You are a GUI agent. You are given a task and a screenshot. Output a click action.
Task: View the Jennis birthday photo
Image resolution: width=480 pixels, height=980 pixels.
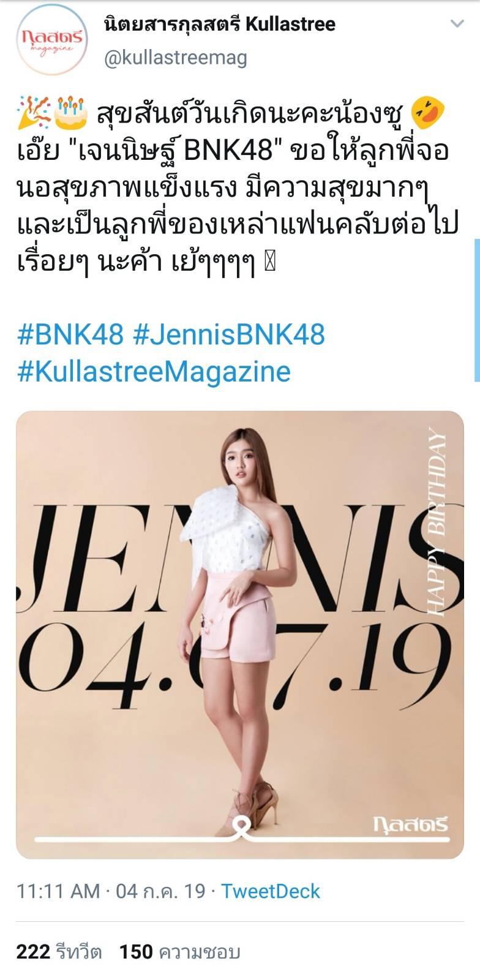(x=240, y=635)
